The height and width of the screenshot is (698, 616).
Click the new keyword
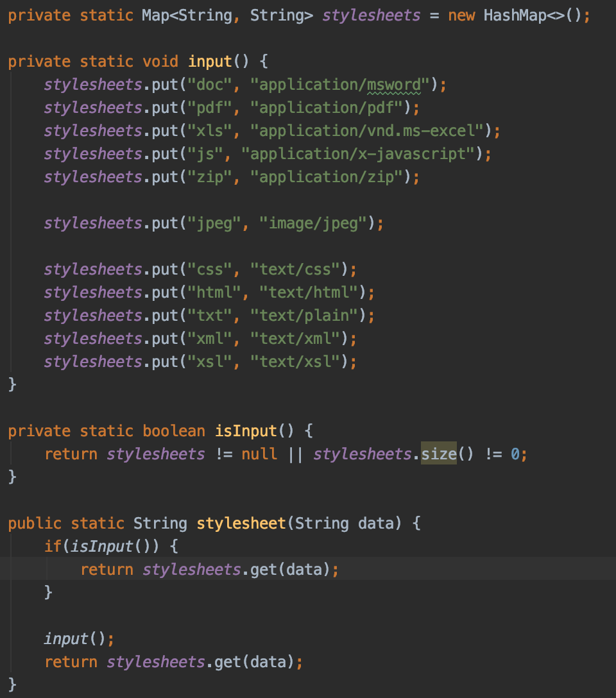[x=461, y=15]
